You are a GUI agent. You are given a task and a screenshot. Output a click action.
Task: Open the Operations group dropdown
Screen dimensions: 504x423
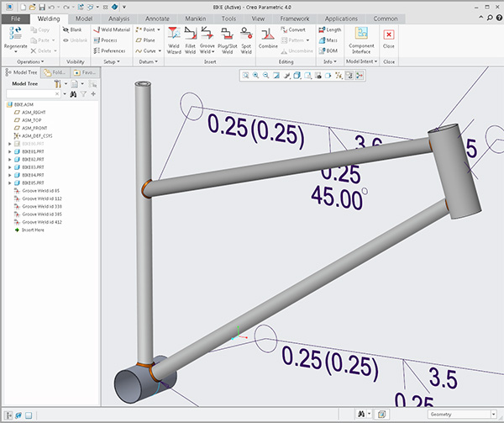pyautogui.click(x=31, y=61)
